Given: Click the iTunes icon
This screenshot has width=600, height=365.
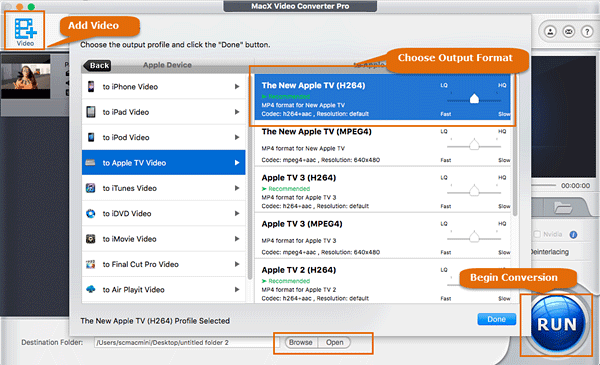Looking at the screenshot, I should pos(91,188).
